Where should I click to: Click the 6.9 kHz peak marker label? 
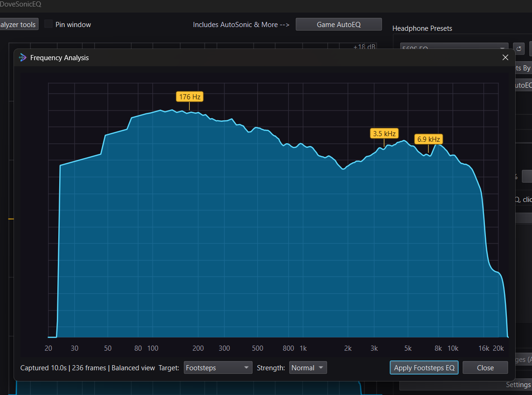point(428,139)
